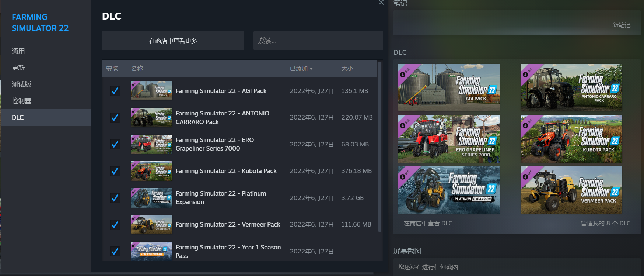Click the '135.1 MB' size value
Image resolution: width=644 pixels, height=276 pixels.
coord(354,91)
